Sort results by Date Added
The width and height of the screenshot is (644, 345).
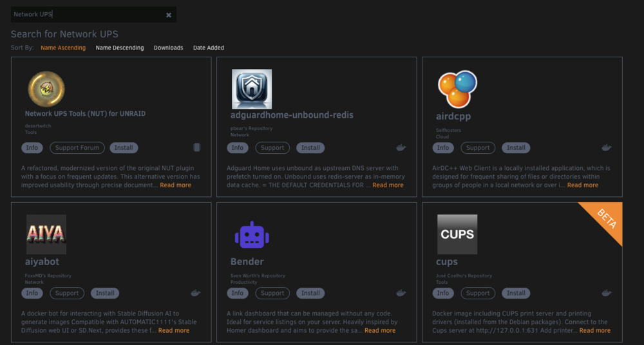pos(209,48)
